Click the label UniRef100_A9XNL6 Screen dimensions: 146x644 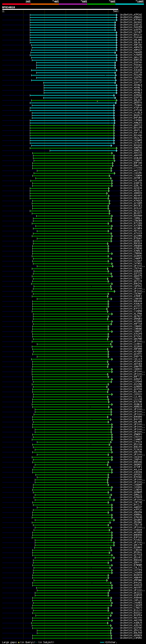tap(131, 93)
